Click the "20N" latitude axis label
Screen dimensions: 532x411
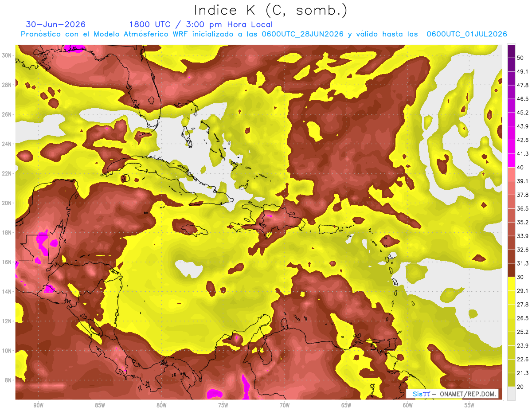coord(7,203)
